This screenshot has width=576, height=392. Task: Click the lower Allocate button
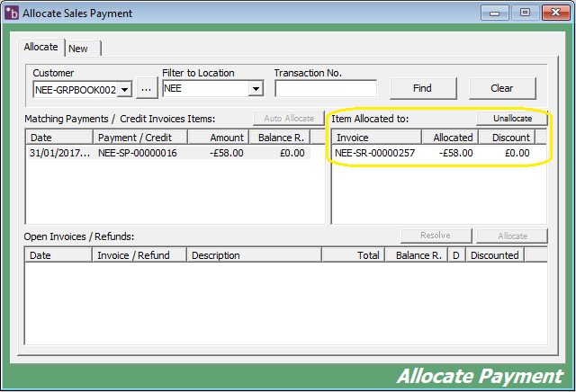pyautogui.click(x=512, y=236)
